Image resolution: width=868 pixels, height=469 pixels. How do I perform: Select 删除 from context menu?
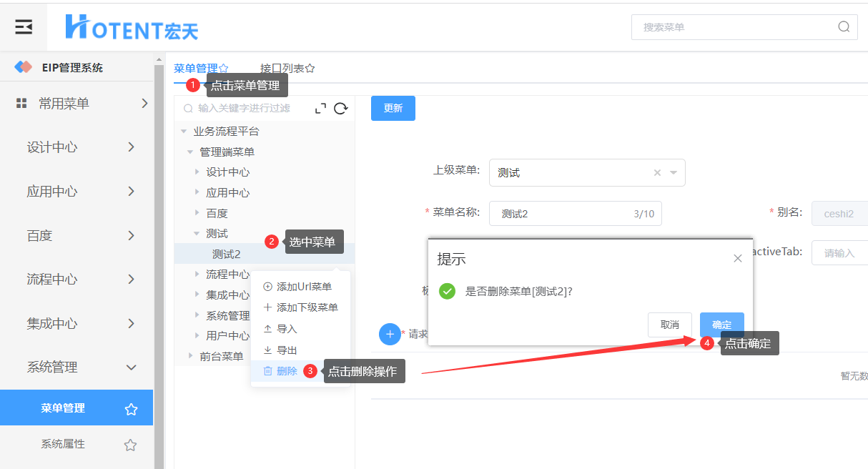[x=286, y=371]
